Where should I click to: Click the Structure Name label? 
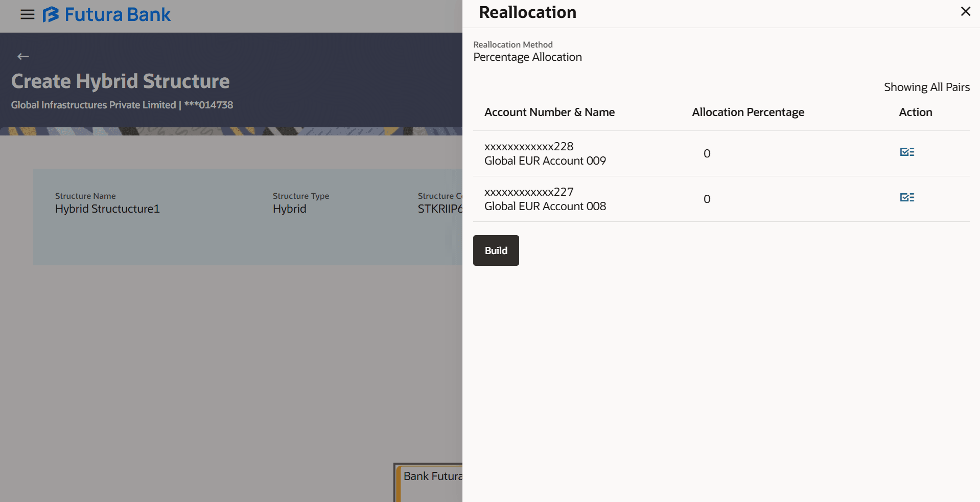pyautogui.click(x=85, y=196)
